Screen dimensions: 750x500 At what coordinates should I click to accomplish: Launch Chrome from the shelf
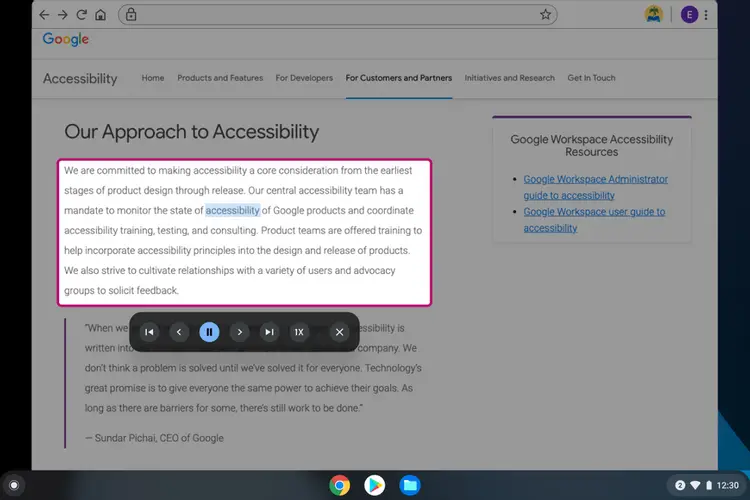click(340, 485)
